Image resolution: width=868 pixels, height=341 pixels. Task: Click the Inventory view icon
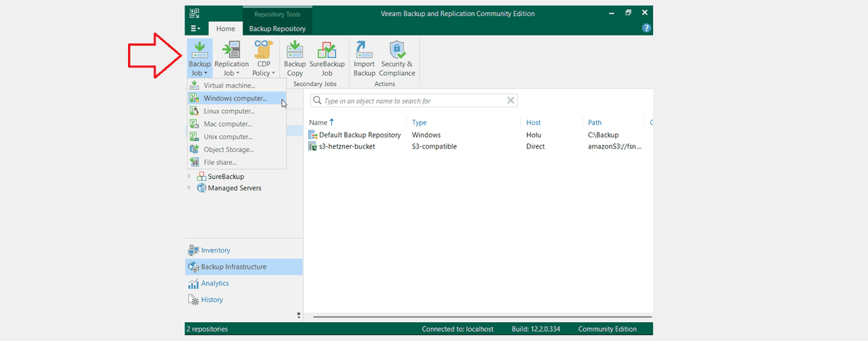(194, 250)
